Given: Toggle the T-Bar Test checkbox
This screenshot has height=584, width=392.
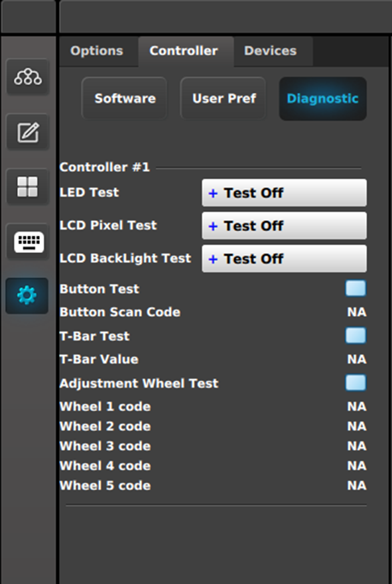Looking at the screenshot, I should tap(356, 336).
